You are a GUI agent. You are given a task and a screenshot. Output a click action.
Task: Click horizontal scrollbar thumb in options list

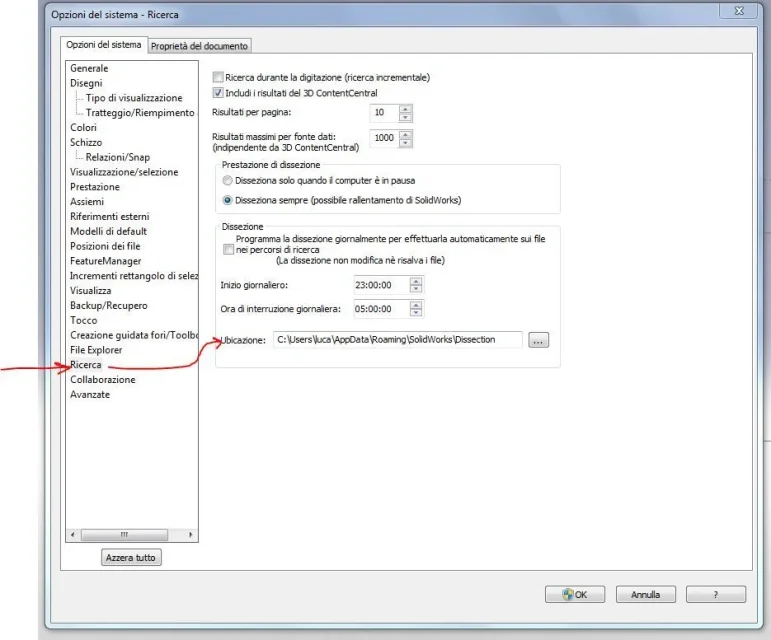pos(124,534)
